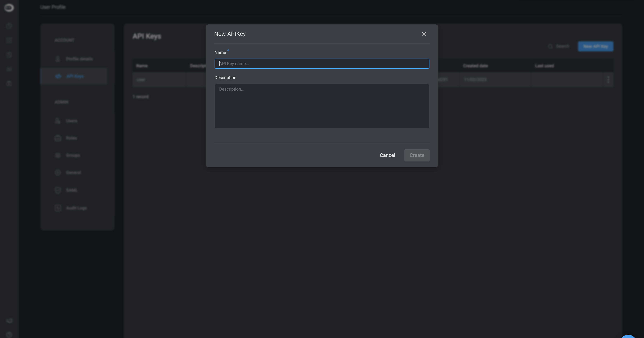Screen dimensions: 644x338
Task: Open the General admin settings
Action: 73,173
